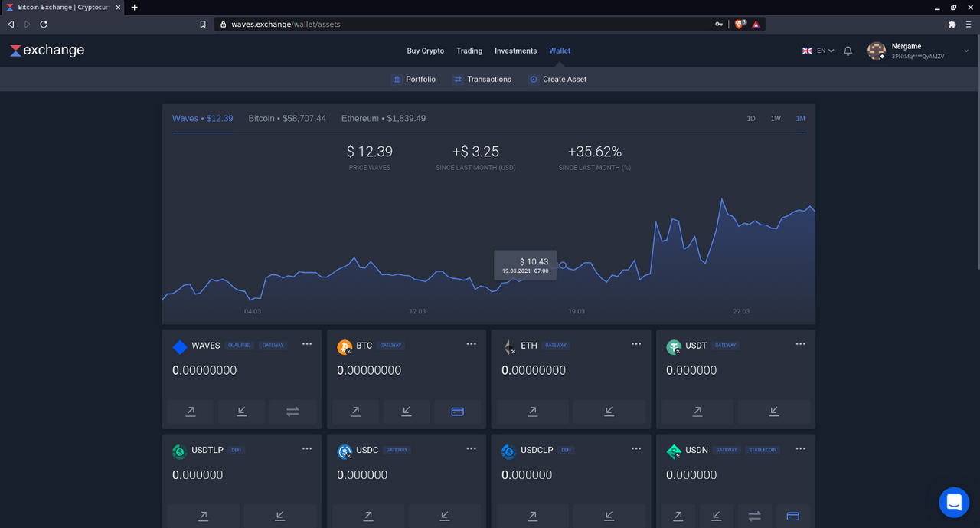Select the Waves price chart tab

pyautogui.click(x=203, y=118)
